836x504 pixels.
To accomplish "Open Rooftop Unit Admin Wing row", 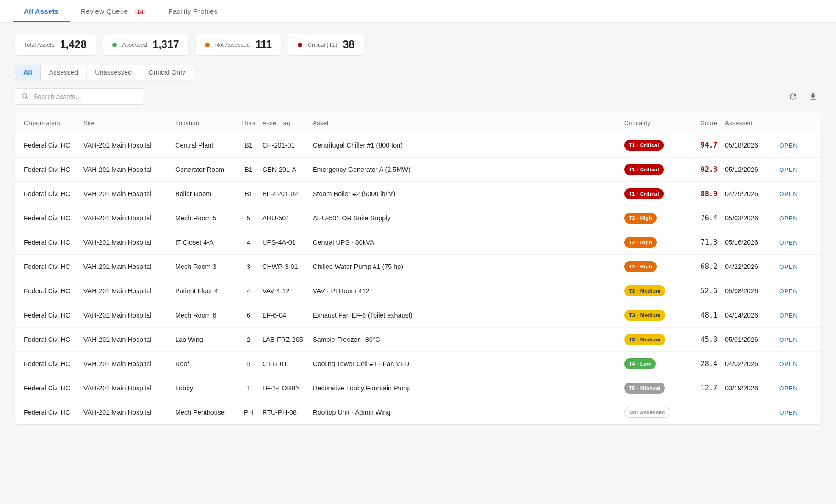I will pyautogui.click(x=788, y=412).
